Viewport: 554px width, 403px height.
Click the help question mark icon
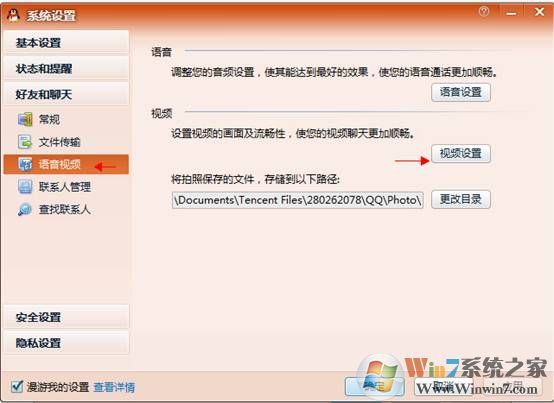484,11
